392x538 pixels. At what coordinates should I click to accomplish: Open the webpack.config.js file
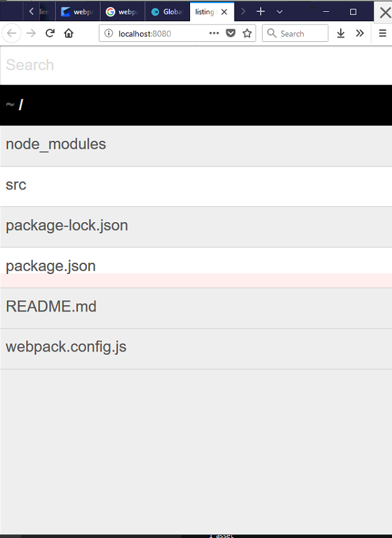[66, 347]
